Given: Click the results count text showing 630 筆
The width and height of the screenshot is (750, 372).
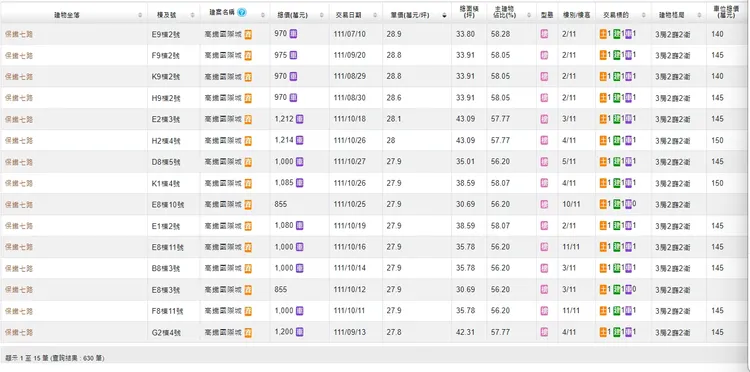Looking at the screenshot, I should 55,358.
